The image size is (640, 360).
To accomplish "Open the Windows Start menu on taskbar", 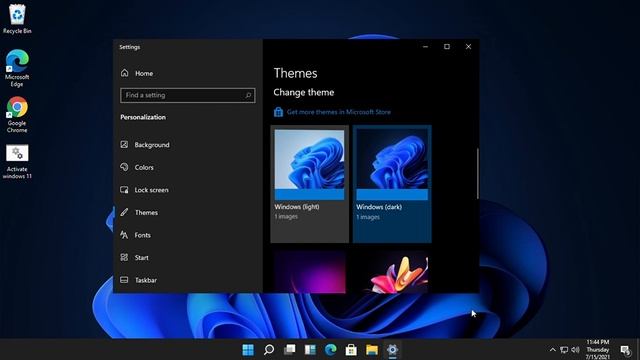I will (248, 350).
